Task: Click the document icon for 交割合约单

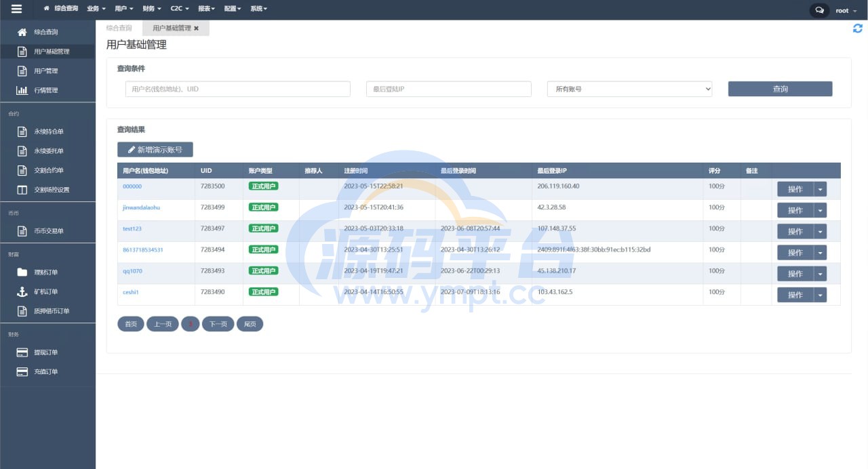Action: click(x=22, y=170)
